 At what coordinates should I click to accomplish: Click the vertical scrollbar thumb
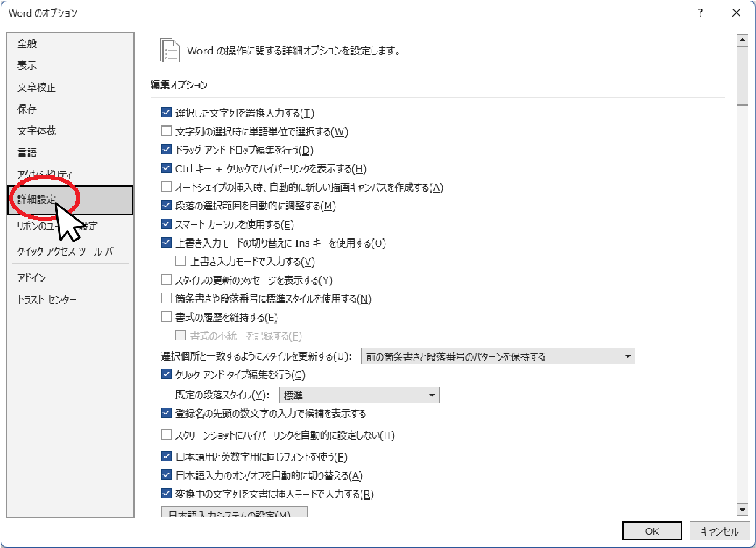[743, 76]
